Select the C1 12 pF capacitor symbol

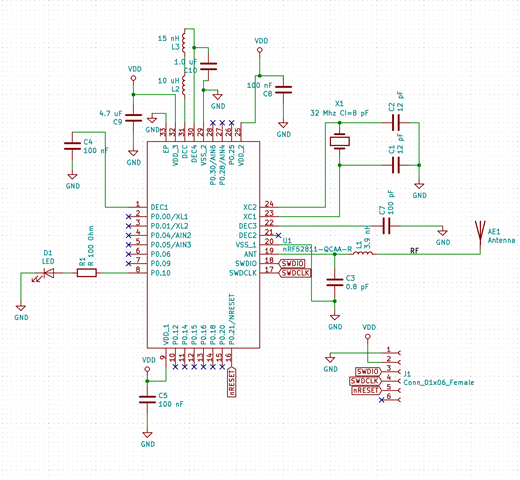click(396, 165)
